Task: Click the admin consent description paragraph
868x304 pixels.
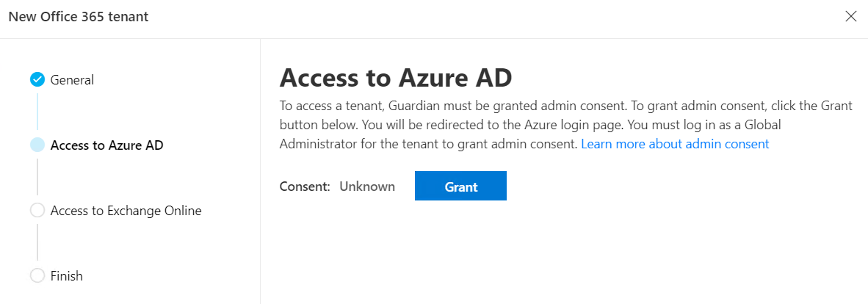Action: tap(565, 125)
